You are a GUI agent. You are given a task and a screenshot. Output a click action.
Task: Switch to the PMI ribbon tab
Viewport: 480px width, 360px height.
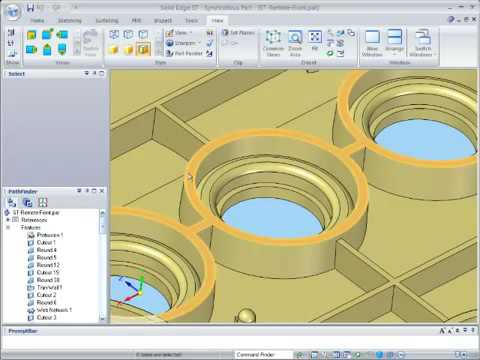[136, 21]
